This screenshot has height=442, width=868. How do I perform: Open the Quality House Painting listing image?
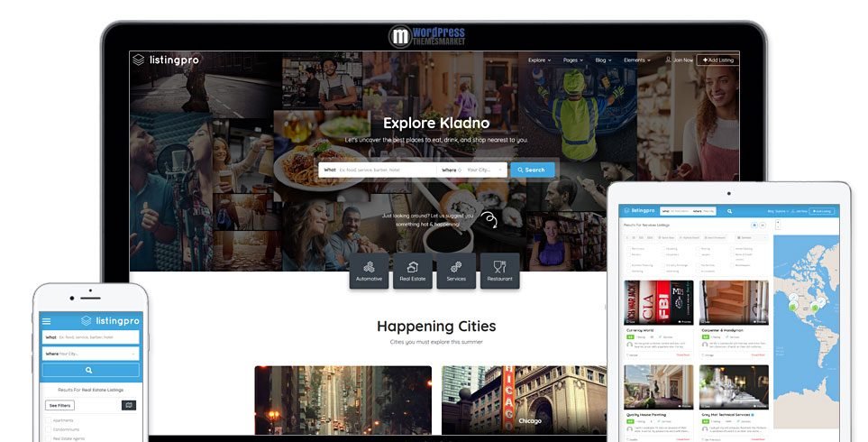pos(659,387)
